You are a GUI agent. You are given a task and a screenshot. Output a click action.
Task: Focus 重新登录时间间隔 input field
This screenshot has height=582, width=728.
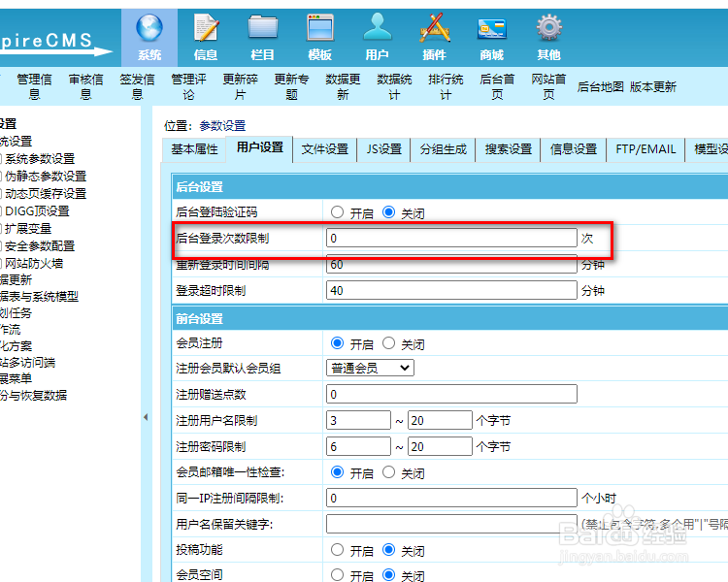[451, 264]
